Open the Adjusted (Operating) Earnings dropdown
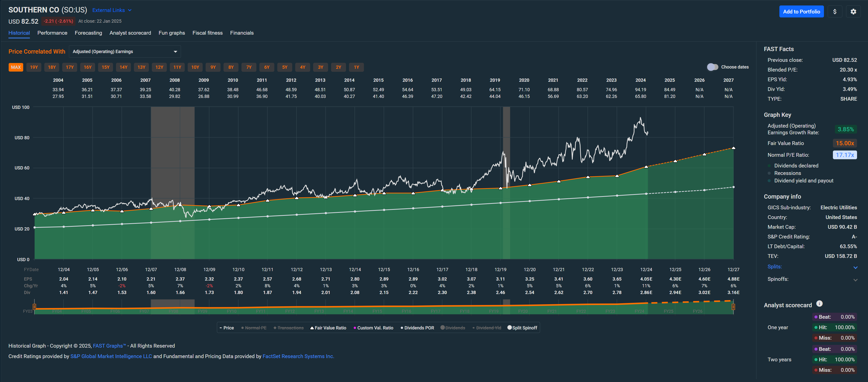Image resolution: width=868 pixels, height=382 pixels. [x=125, y=52]
